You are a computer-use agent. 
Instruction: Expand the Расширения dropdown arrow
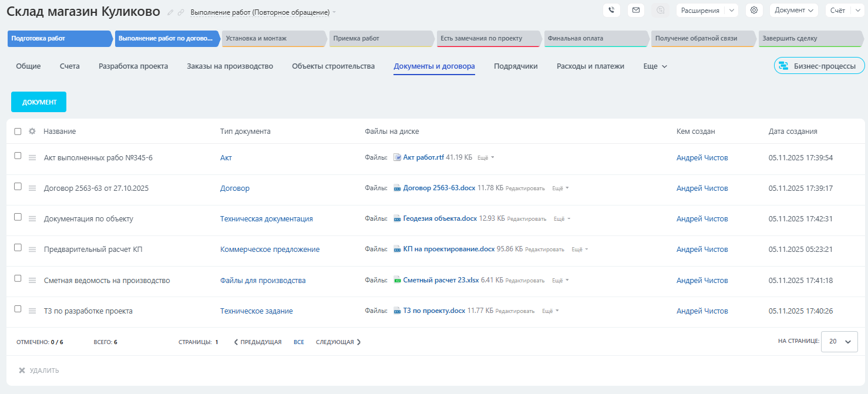(731, 10)
